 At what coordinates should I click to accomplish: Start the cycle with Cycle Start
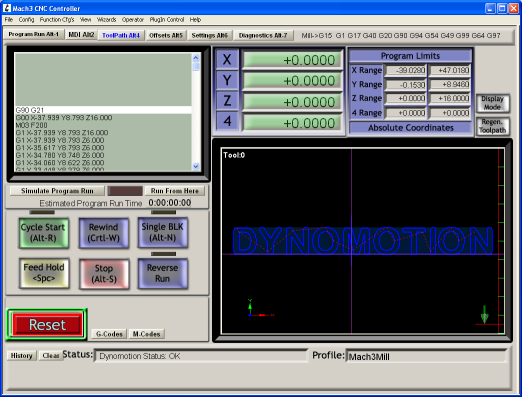tap(43, 233)
